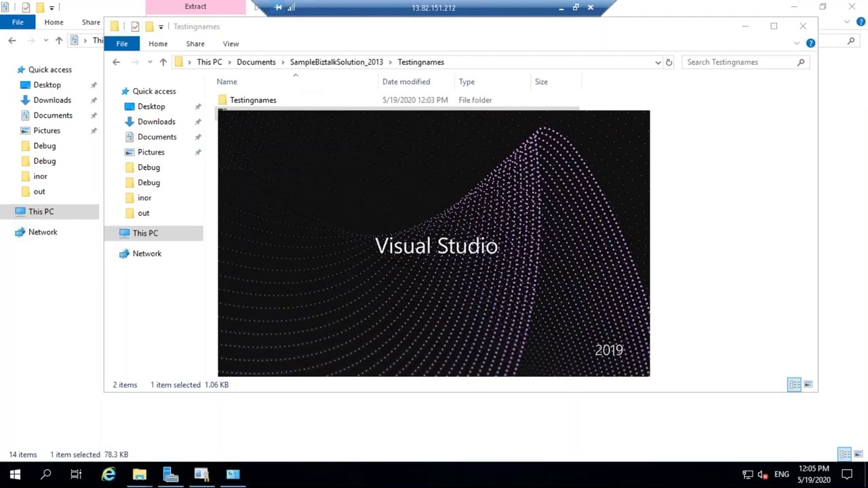Expand address bar history dropdown in Testingnames window
Image resolution: width=868 pixels, height=488 pixels.
658,62
